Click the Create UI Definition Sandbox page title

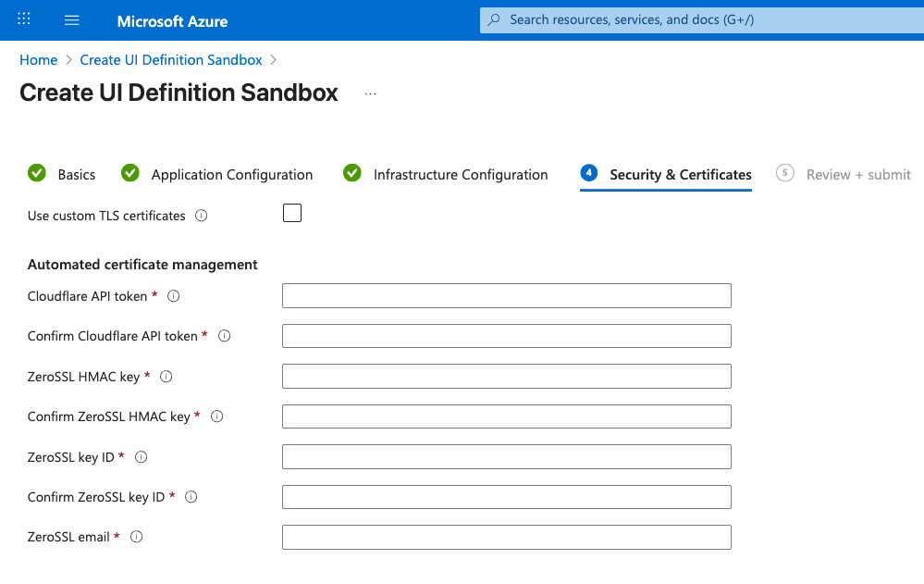coord(179,93)
